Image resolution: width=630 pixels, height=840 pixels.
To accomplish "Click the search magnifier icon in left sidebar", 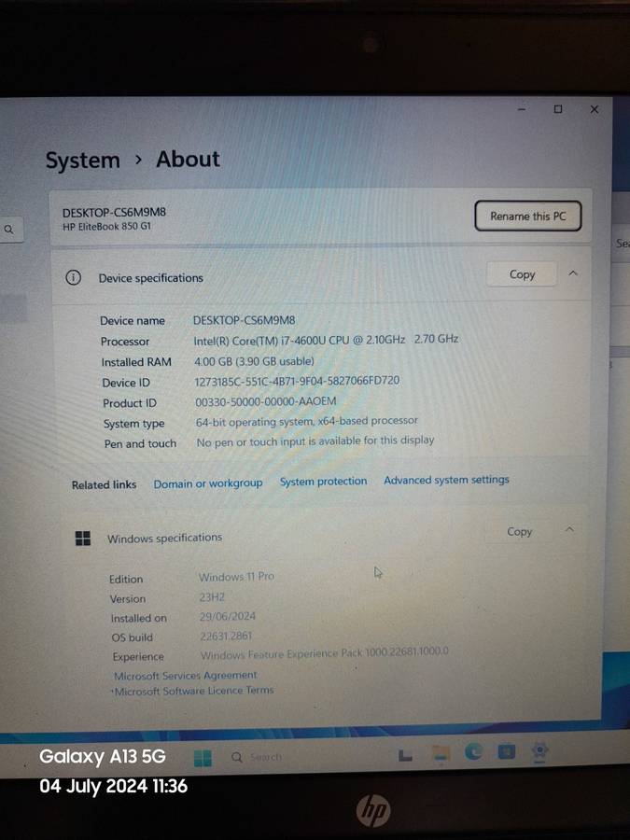I will click(9, 229).
